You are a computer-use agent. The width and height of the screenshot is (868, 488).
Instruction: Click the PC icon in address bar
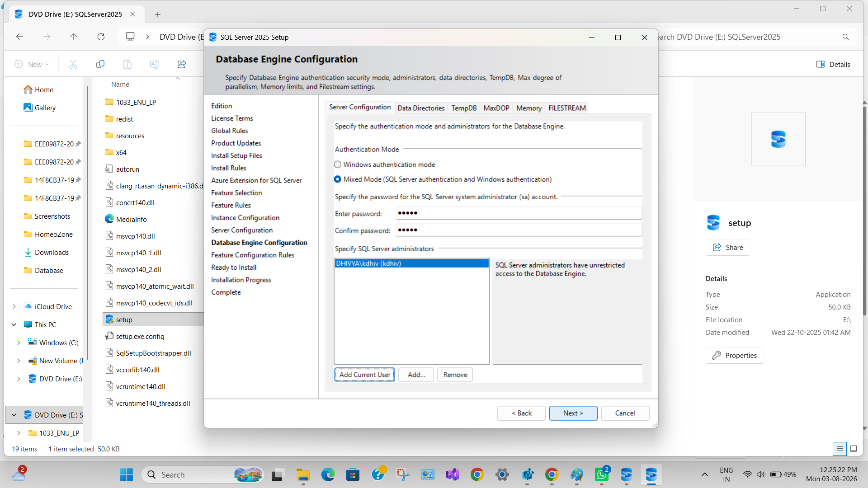coord(130,37)
